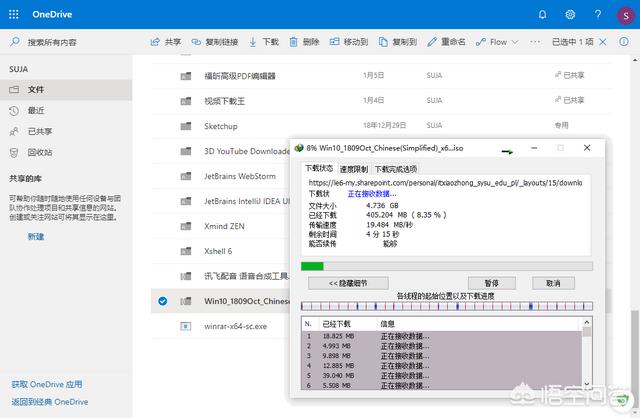Switch to 下载状态 tab in download dialog
Screen dimensions: 640x418
pyautogui.click(x=319, y=168)
